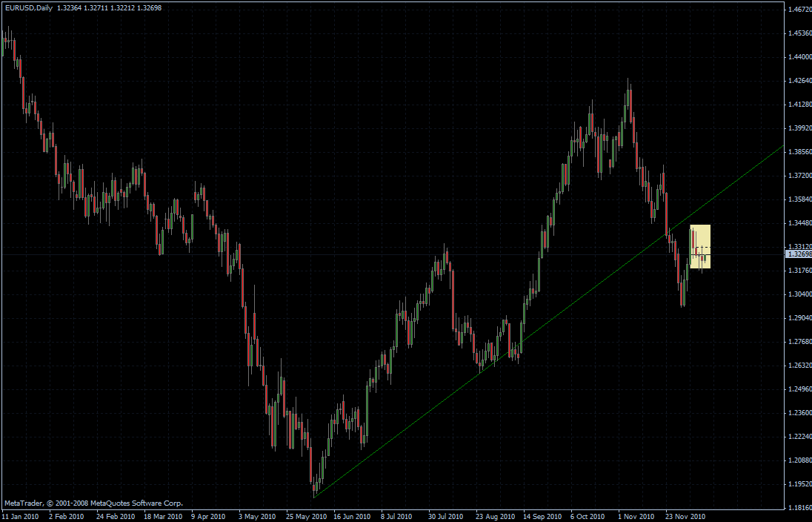Click the 30 Jul 2010 date label

(446, 516)
